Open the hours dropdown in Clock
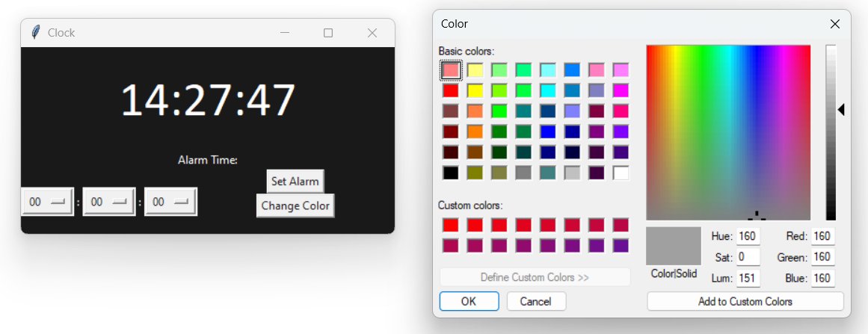This screenshot has height=334, width=868. tap(47, 202)
